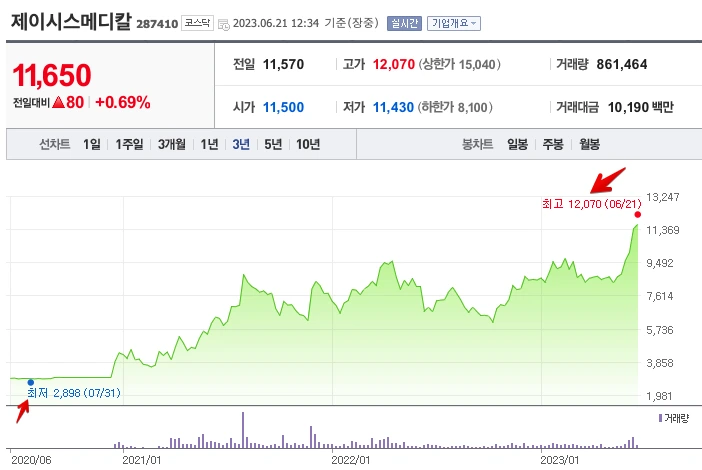
Task: Open the 기업개요 dropdown
Action: click(454, 23)
